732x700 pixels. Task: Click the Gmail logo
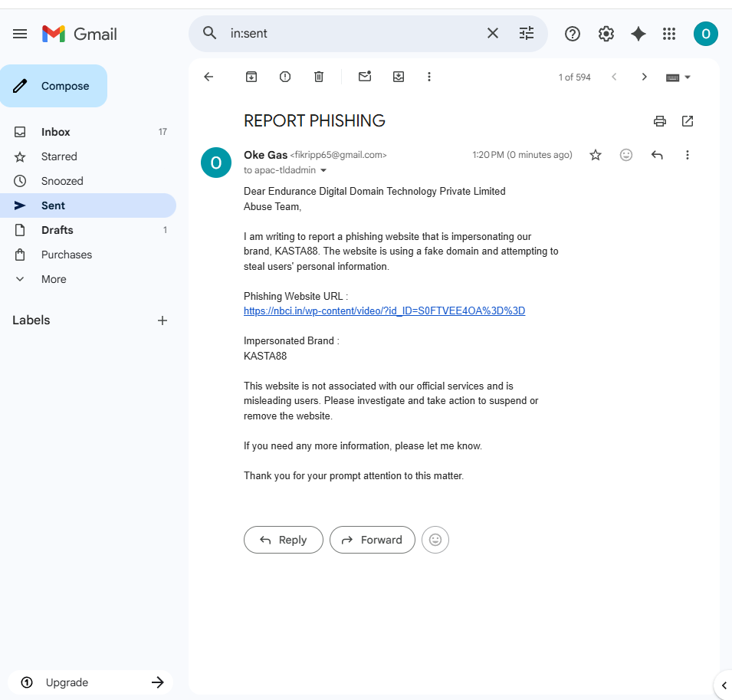[80, 34]
